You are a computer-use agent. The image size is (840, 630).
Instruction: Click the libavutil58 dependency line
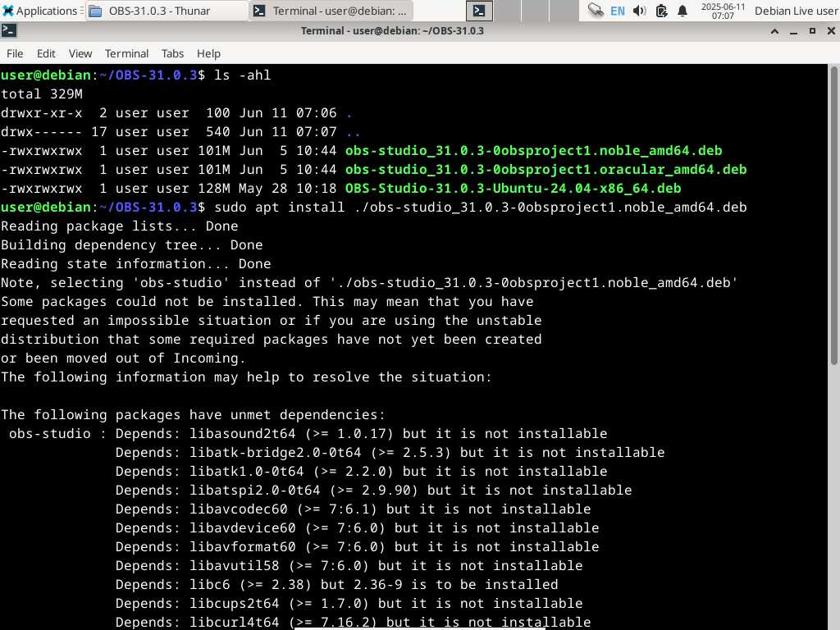[349, 565]
